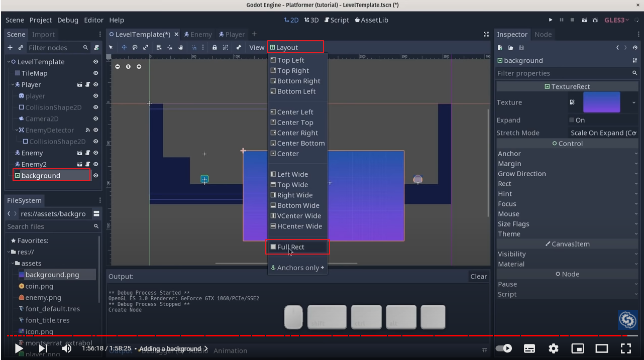Switch to 3D workspace
This screenshot has width=644, height=360.
[311, 20]
